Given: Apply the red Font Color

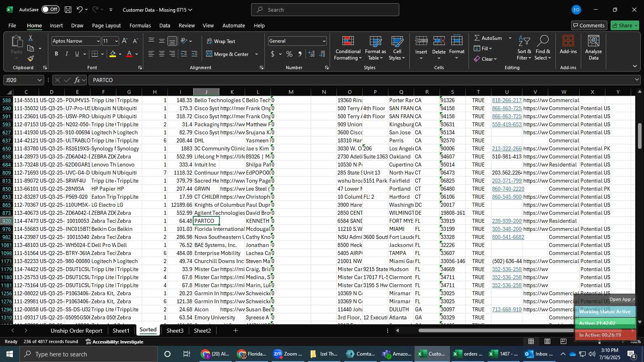Looking at the screenshot, I should (x=129, y=54).
